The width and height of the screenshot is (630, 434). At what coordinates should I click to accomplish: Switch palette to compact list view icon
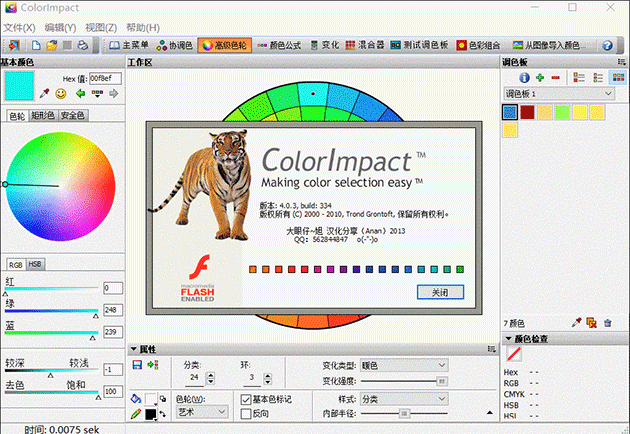[598, 78]
